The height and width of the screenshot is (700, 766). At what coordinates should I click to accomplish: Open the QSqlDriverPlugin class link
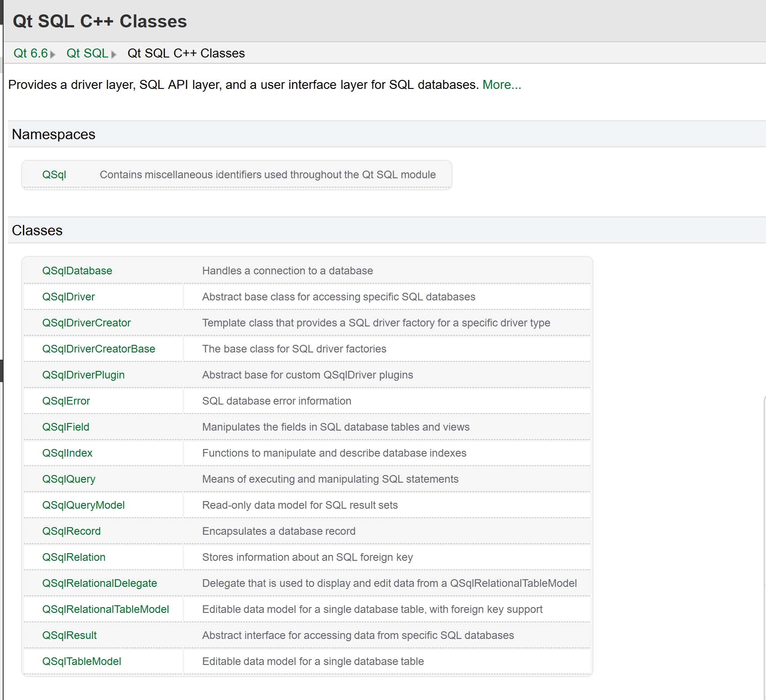click(84, 375)
